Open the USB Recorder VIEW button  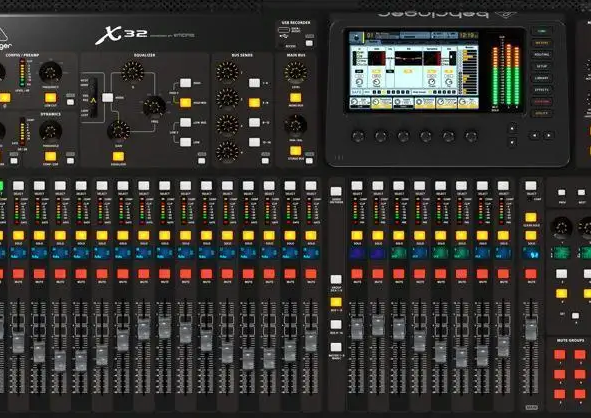(309, 43)
